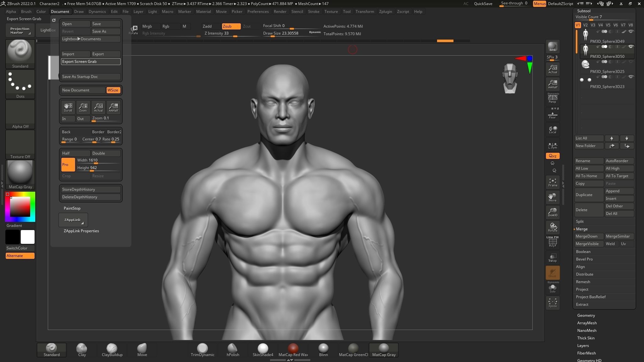The height and width of the screenshot is (362, 644).
Task: Select the Clay brush at bottom shelf
Action: [x=82, y=350]
